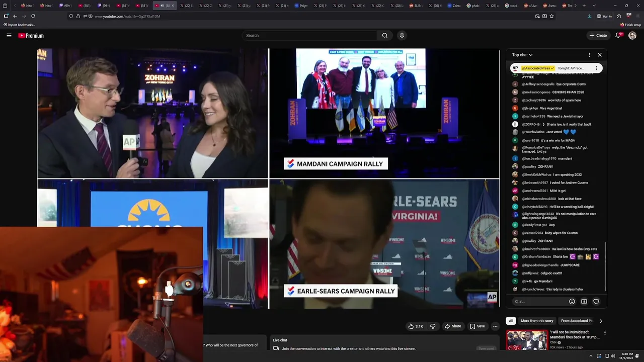Open taskbar clock showing 6:40 PM
The image size is (644, 362).
[x=627, y=356]
